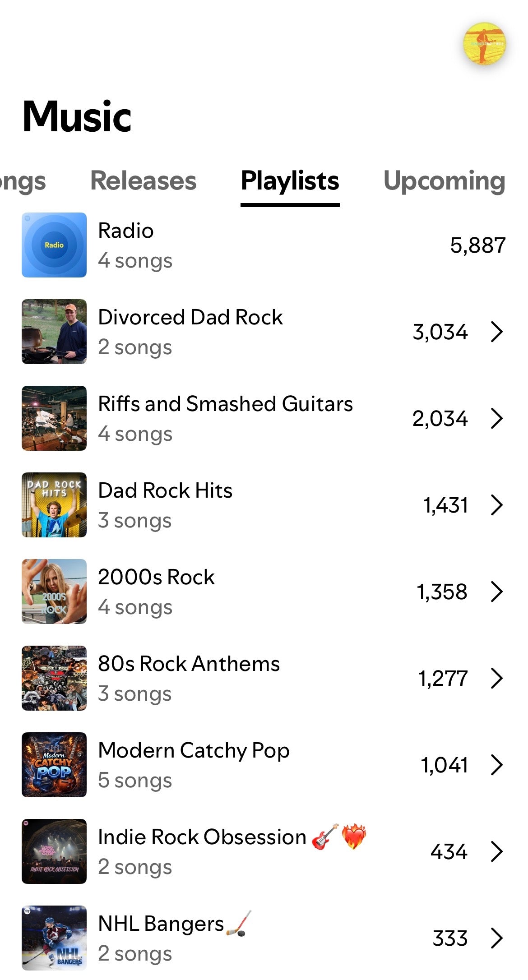
Task: Open the profile avatar at top right
Action: point(484,44)
